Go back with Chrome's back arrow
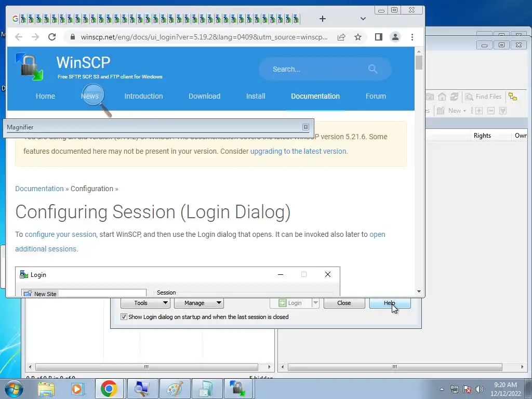The image size is (532, 399). (19, 37)
